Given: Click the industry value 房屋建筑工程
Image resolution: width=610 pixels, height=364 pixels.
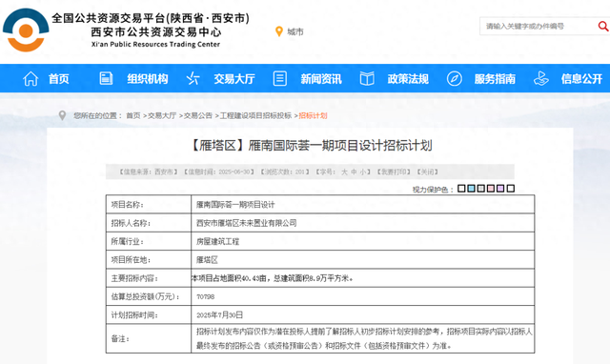Looking at the screenshot, I should (x=217, y=241).
